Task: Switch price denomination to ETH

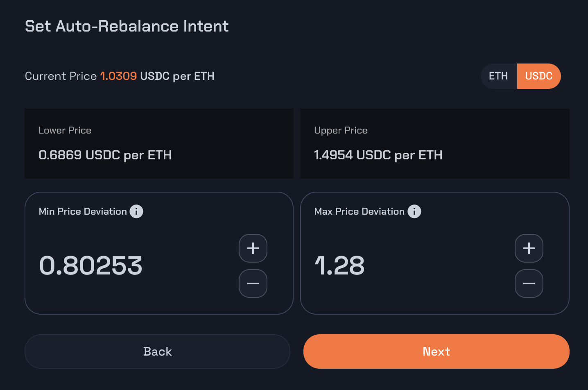Action: coord(499,76)
